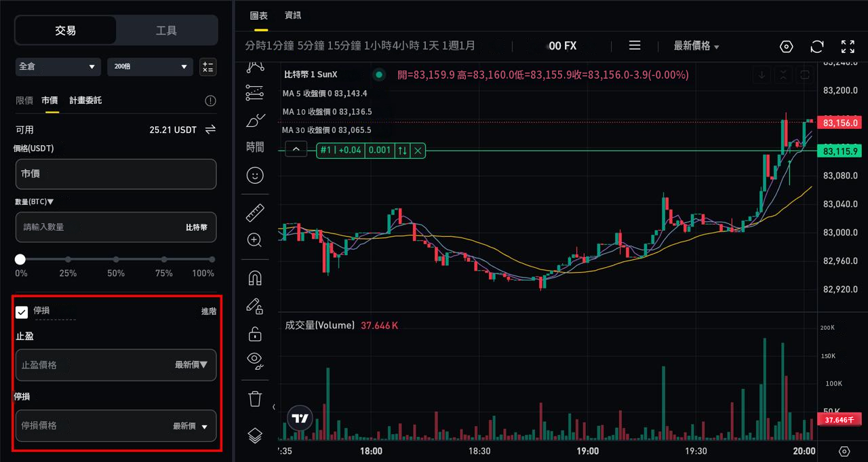Remove drawings with the trash icon
This screenshot has height=462, width=868.
click(255, 399)
